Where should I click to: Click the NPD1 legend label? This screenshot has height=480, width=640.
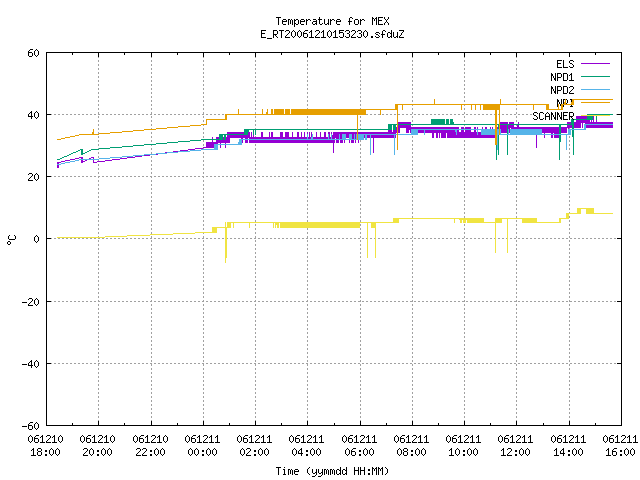(x=562, y=77)
